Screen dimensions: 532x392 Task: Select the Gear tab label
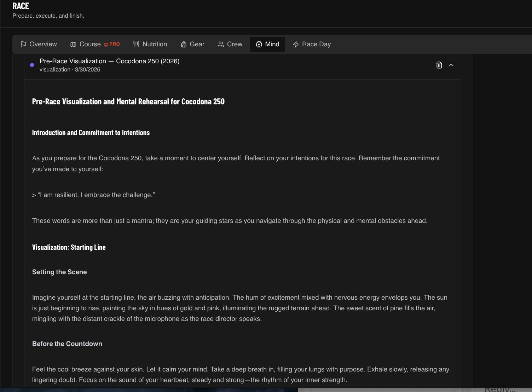197,44
